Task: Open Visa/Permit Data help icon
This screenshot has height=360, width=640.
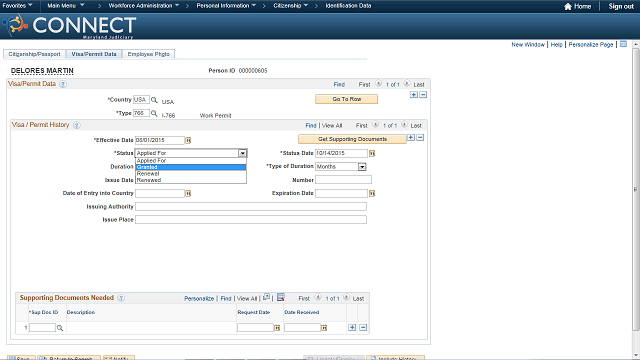Action: point(63,84)
